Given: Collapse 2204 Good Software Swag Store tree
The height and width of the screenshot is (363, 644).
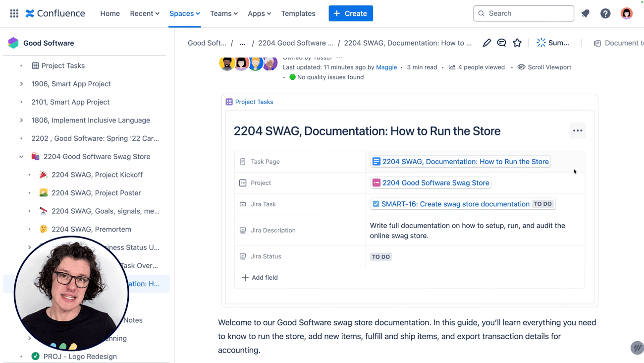Looking at the screenshot, I should tap(21, 157).
